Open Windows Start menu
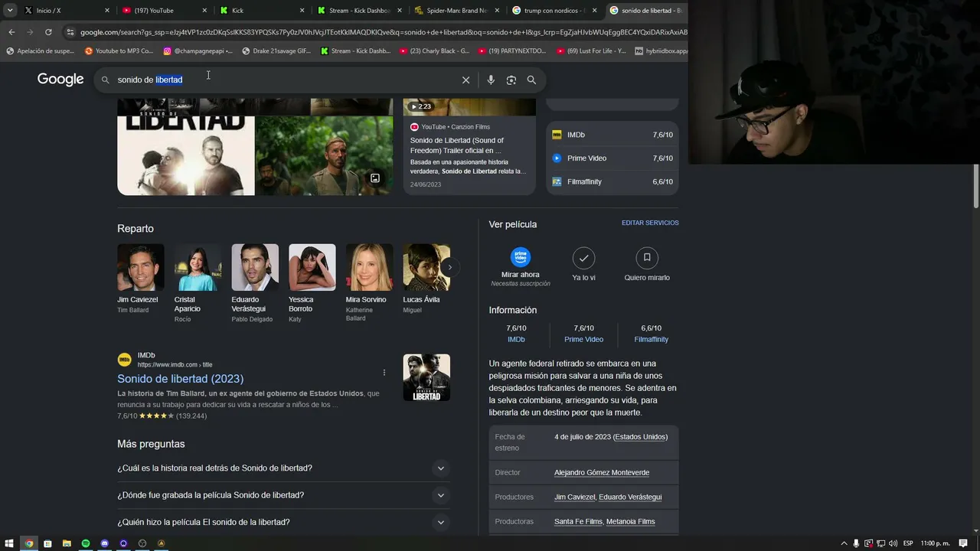This screenshot has width=980, height=551. [x=9, y=543]
